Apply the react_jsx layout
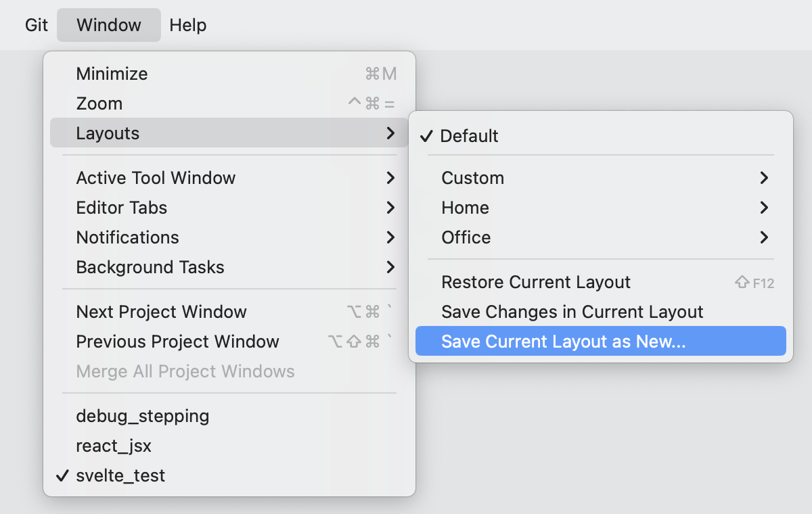Screen dimensions: 812x514 pos(113,446)
